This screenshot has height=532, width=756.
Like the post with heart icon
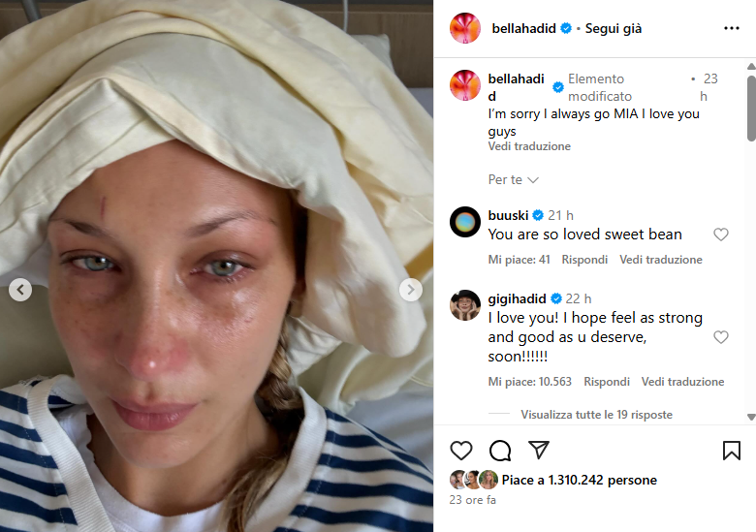[x=461, y=451]
